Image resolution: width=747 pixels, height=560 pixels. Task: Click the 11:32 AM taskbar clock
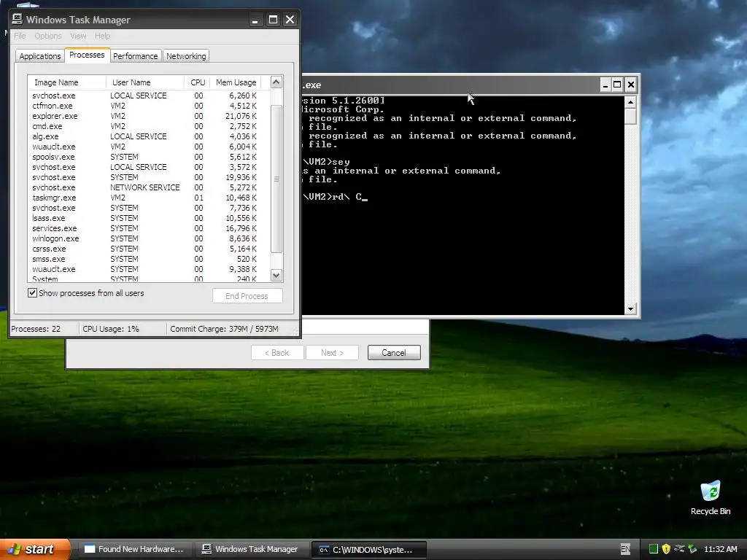(720, 549)
